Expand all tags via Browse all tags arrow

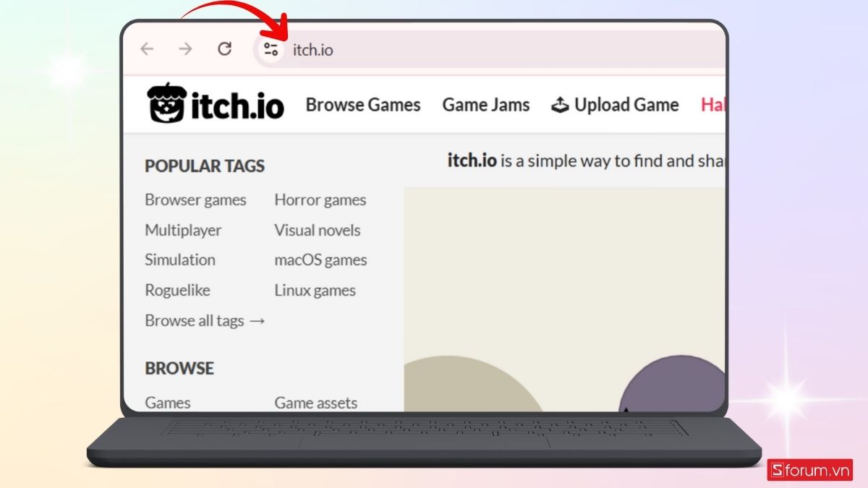(205, 320)
